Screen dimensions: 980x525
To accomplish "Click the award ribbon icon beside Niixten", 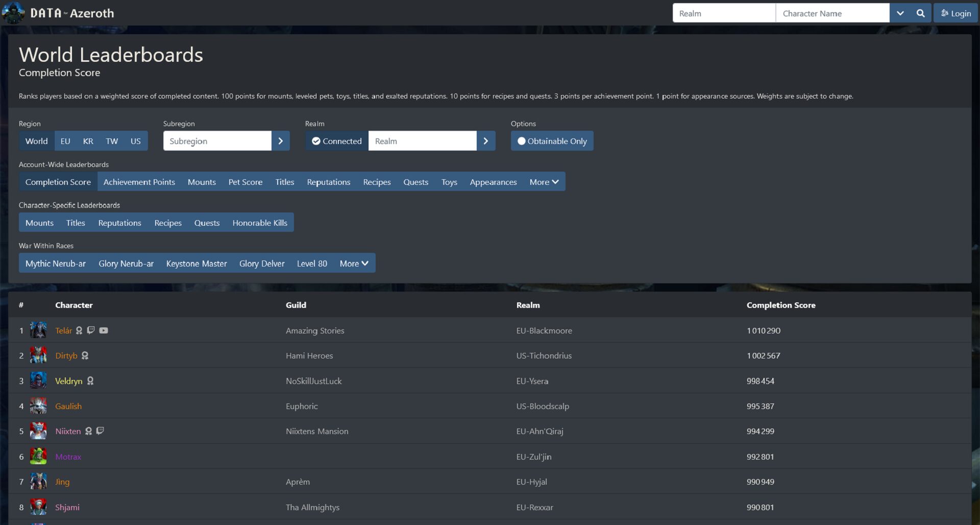I will click(88, 431).
